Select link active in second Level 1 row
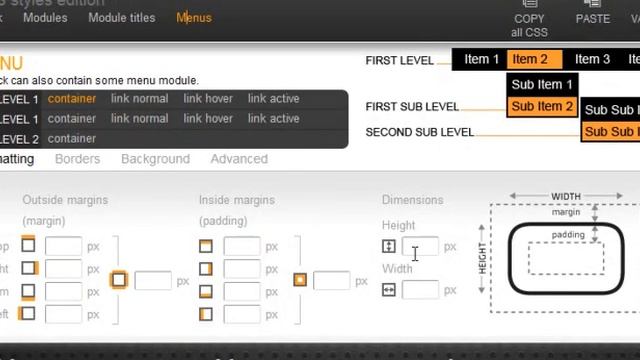Screen dimensions: 640x360 (x=273, y=118)
